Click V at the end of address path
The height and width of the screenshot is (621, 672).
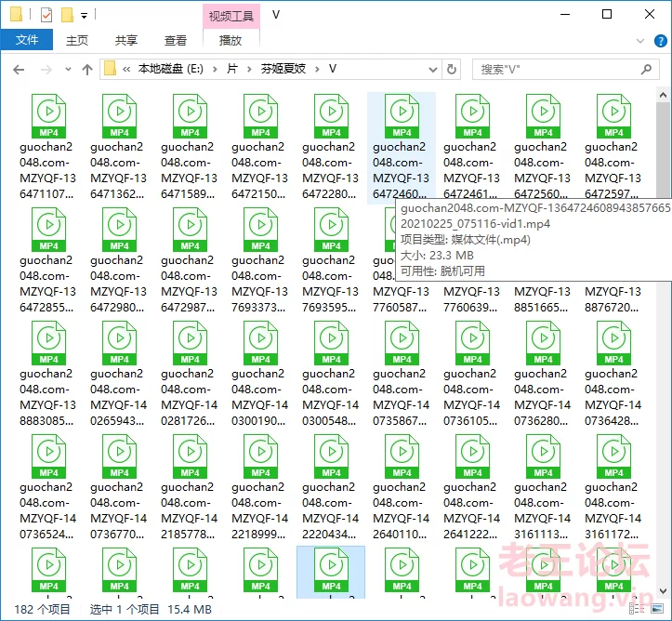pyautogui.click(x=333, y=69)
